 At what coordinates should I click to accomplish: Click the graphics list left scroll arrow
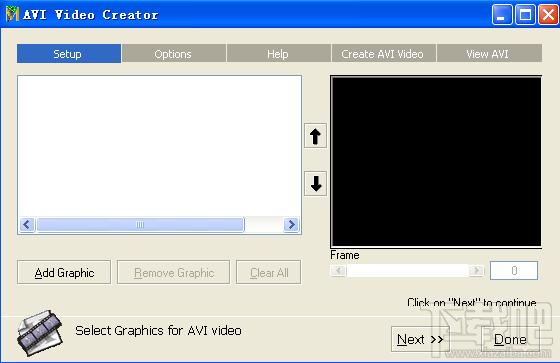[27, 225]
